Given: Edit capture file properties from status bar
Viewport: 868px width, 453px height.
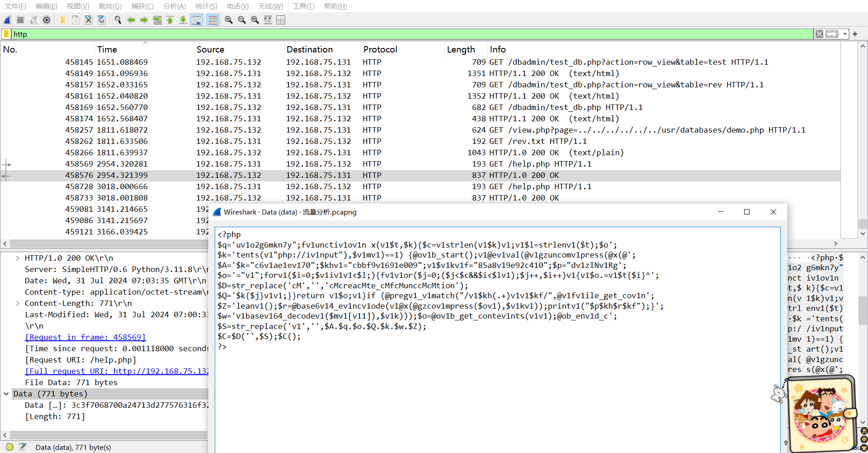Looking at the screenshot, I should [x=23, y=447].
